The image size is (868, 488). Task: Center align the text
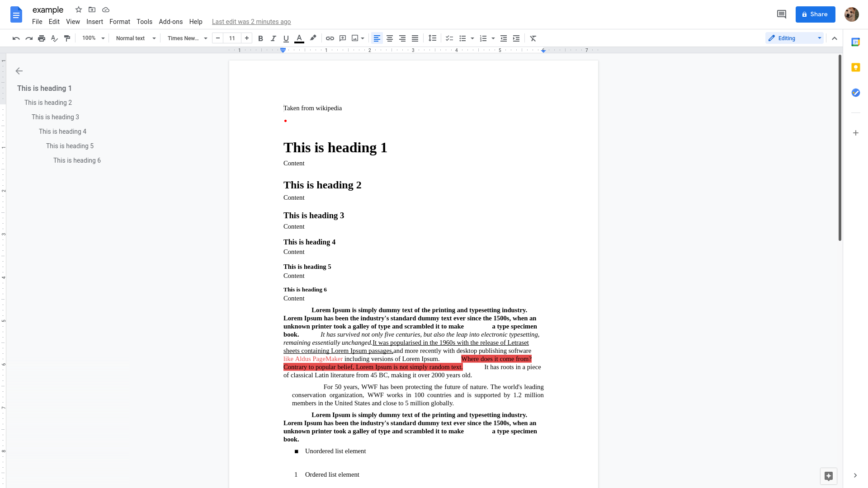point(390,38)
